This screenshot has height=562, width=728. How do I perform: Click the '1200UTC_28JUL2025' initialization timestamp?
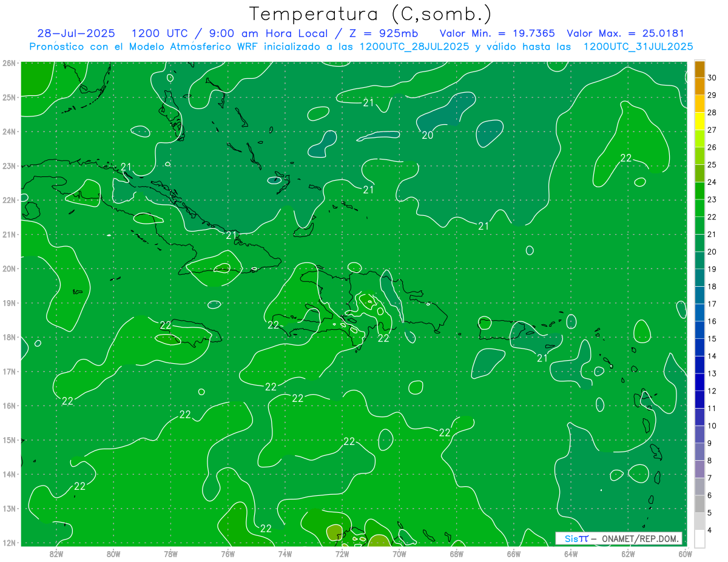(x=414, y=46)
